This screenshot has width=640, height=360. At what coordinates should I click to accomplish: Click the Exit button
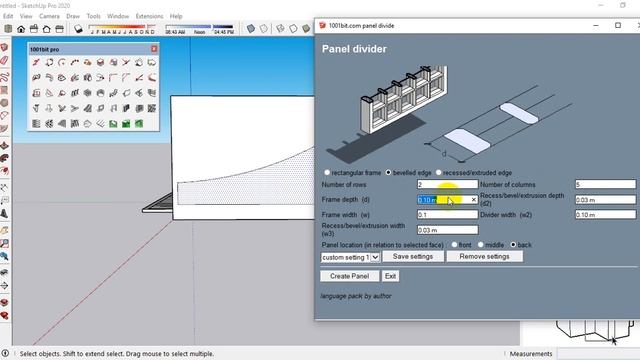(x=390, y=276)
